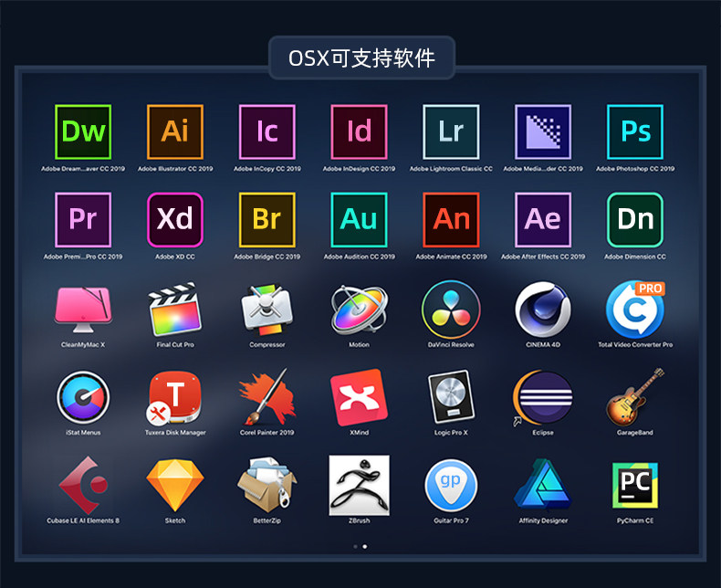Open Adobe After Effects CC 2019
721x588 pixels.
[543, 219]
